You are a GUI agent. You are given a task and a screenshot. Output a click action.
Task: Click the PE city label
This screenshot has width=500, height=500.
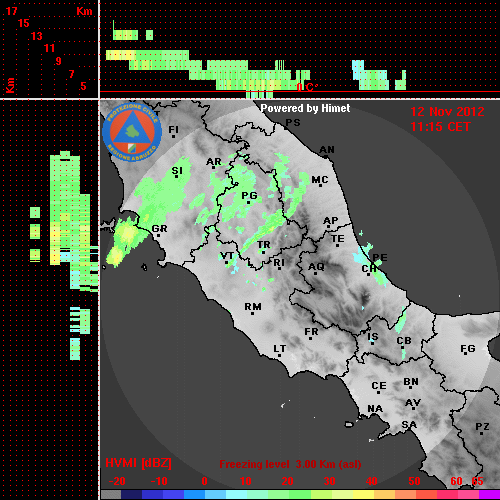point(380,257)
